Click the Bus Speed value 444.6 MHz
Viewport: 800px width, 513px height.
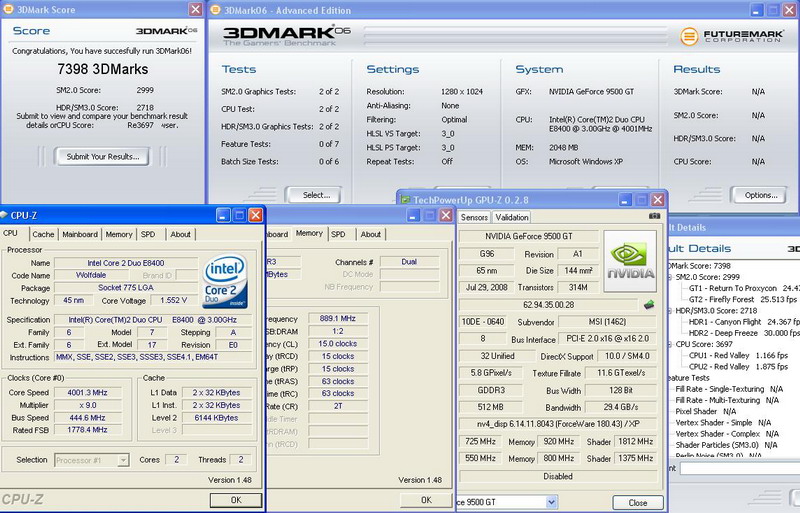(87, 418)
